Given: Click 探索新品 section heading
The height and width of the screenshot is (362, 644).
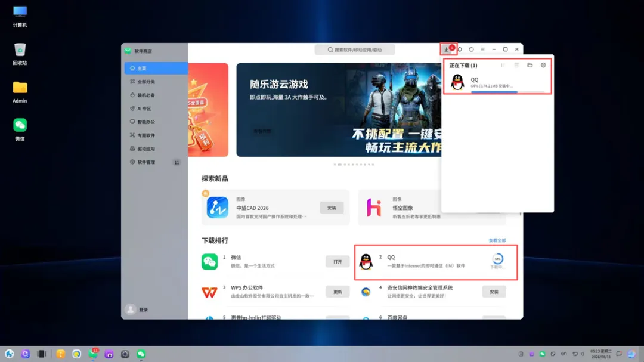Looking at the screenshot, I should click(x=215, y=178).
